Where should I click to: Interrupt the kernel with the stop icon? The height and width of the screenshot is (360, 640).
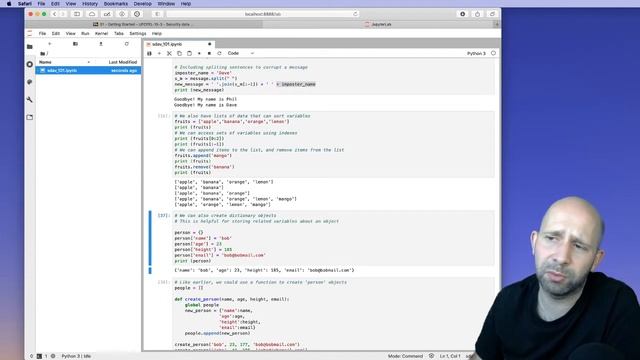click(209, 53)
